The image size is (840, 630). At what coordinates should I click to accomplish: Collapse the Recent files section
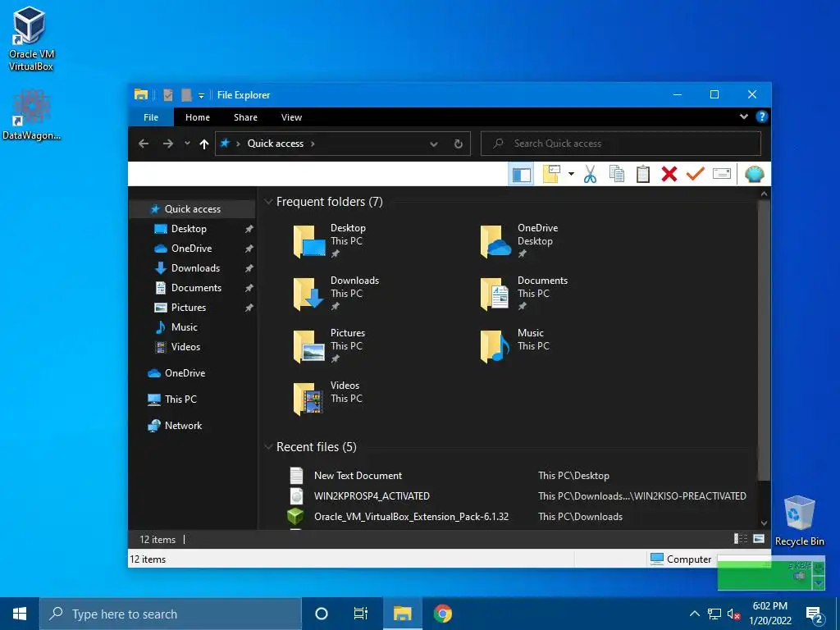[x=268, y=447]
